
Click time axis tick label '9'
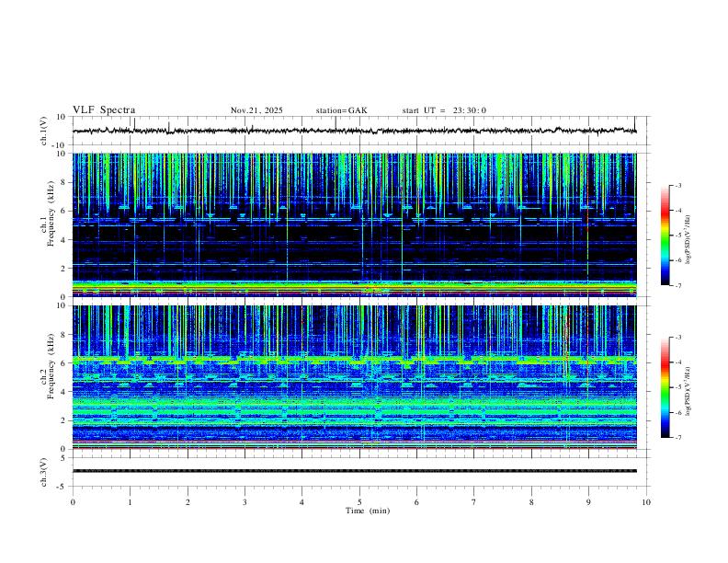point(588,502)
